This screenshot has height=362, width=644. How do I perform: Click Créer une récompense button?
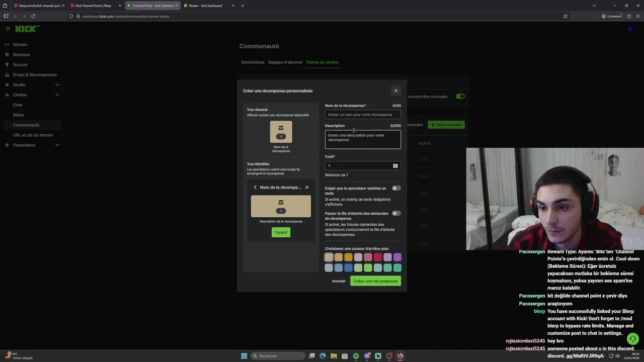click(376, 281)
